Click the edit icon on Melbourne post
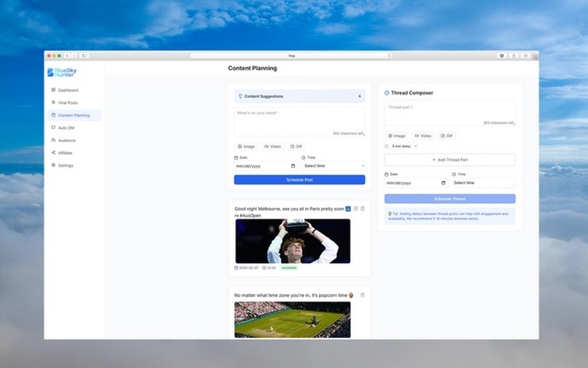Screen dimensions: 588x368 click(x=356, y=209)
